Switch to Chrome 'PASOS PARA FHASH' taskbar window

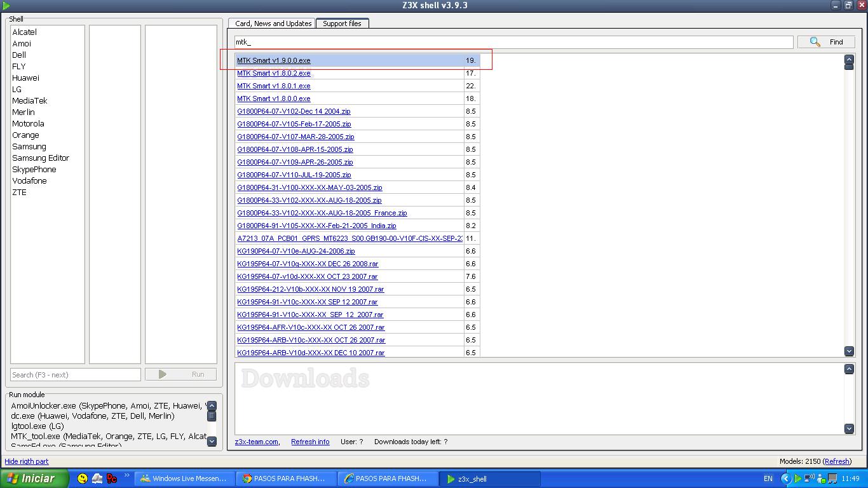coord(285,478)
